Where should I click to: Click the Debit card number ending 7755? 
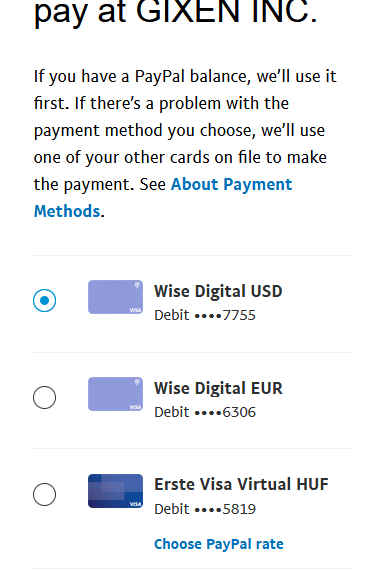pyautogui.click(x=205, y=315)
